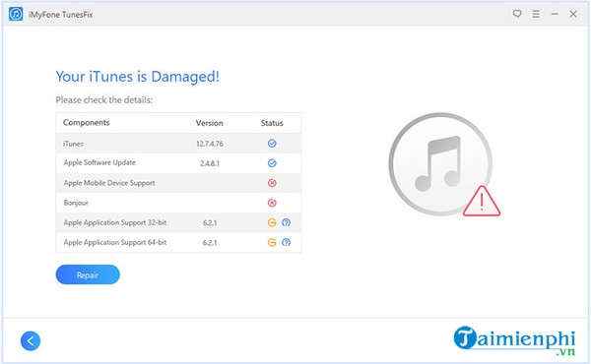591x364 pixels.
Task: Click version number 12.7.4.76
Action: click(x=210, y=144)
